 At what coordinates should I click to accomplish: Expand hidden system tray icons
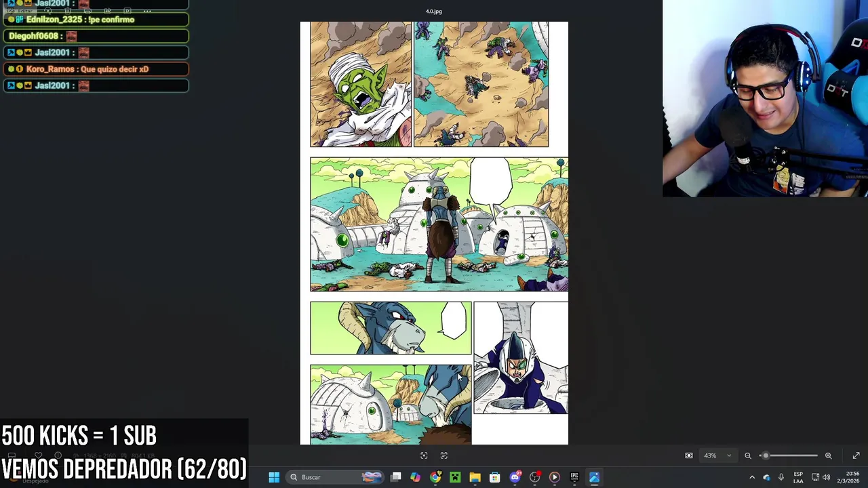click(751, 477)
